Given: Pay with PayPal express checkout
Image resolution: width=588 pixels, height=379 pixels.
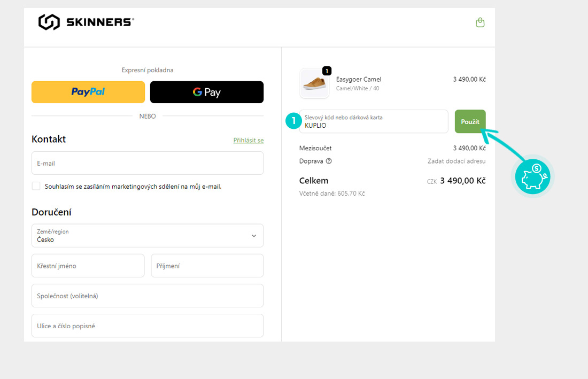Looking at the screenshot, I should coord(88,92).
